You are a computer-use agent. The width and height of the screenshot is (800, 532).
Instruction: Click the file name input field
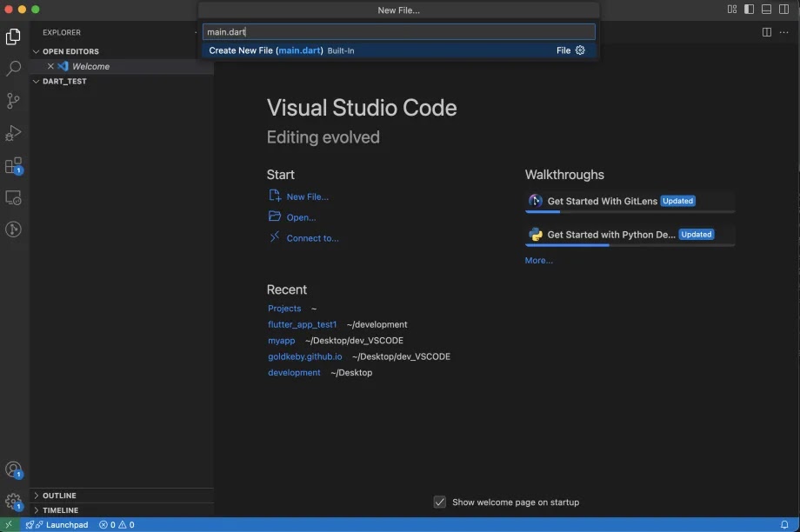coord(399,31)
